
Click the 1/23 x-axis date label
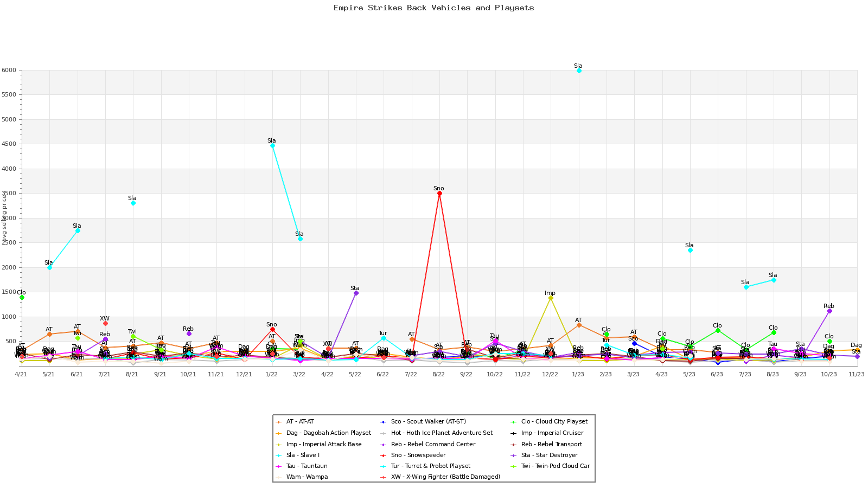click(x=578, y=374)
